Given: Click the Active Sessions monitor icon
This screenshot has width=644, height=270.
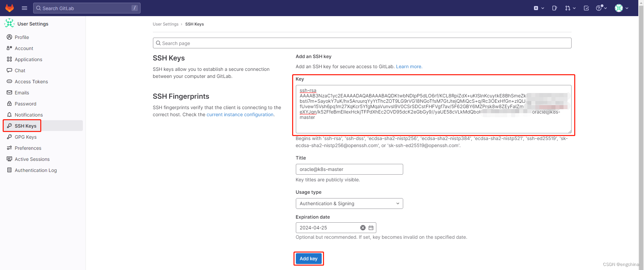Looking at the screenshot, I should click(9, 159).
